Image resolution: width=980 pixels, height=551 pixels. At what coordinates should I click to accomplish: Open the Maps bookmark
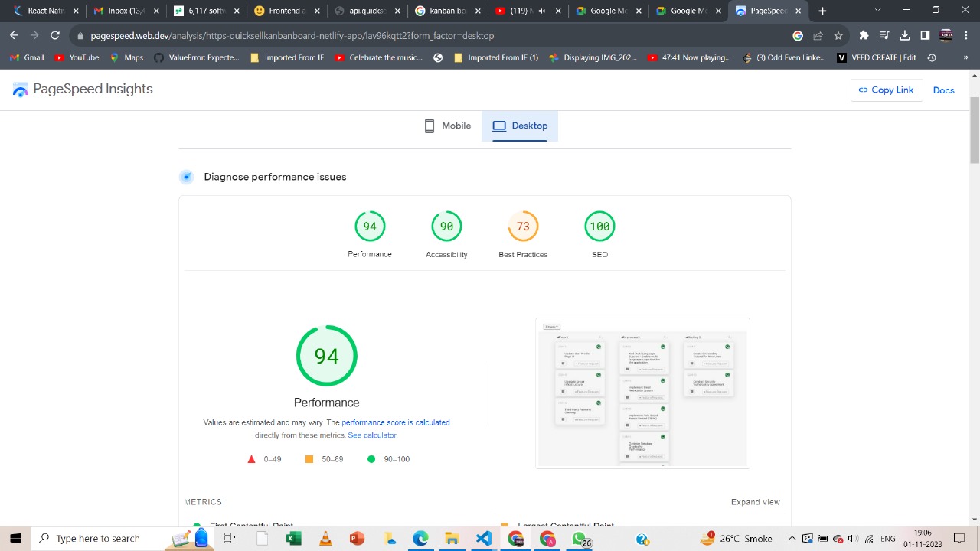(126, 57)
